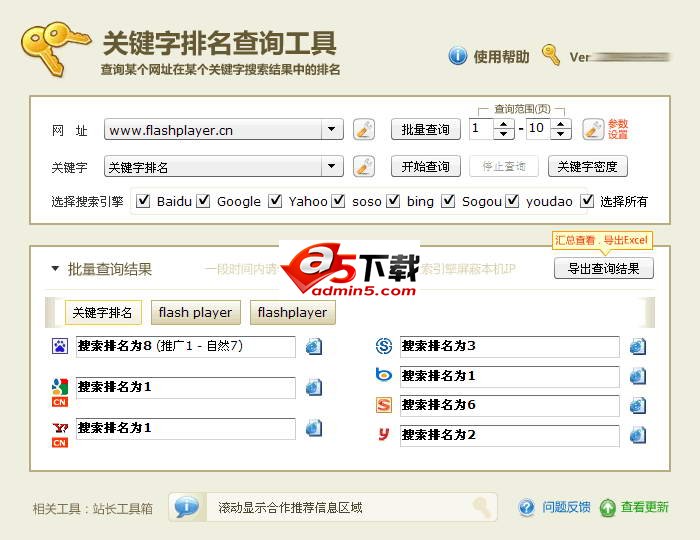The image size is (700, 540).
Task: Open bing rank 1 result in browser
Action: [x=638, y=376]
